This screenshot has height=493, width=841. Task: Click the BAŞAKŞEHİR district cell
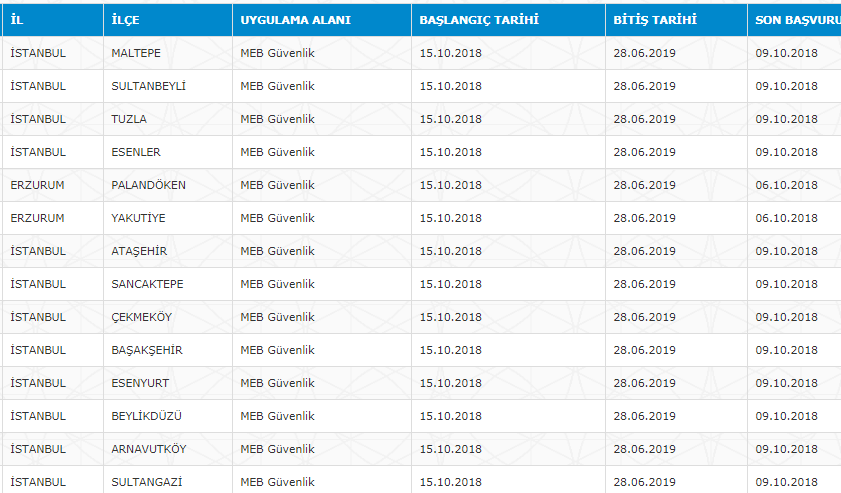click(x=147, y=350)
